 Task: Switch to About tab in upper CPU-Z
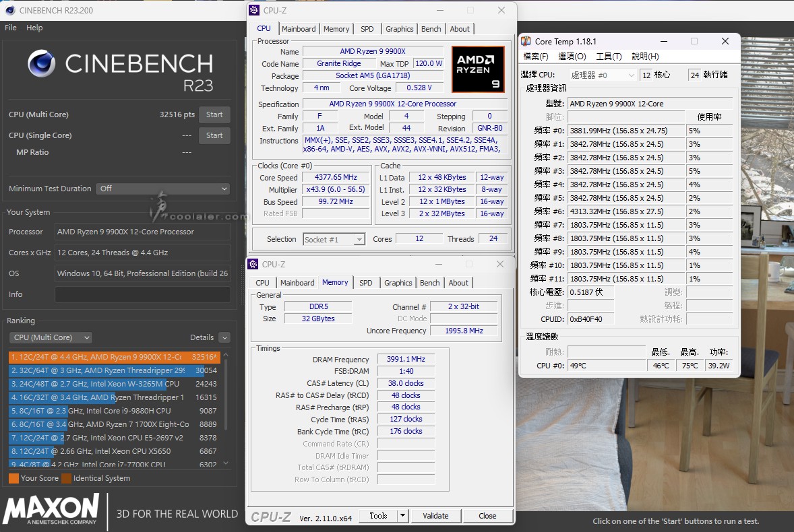460,29
